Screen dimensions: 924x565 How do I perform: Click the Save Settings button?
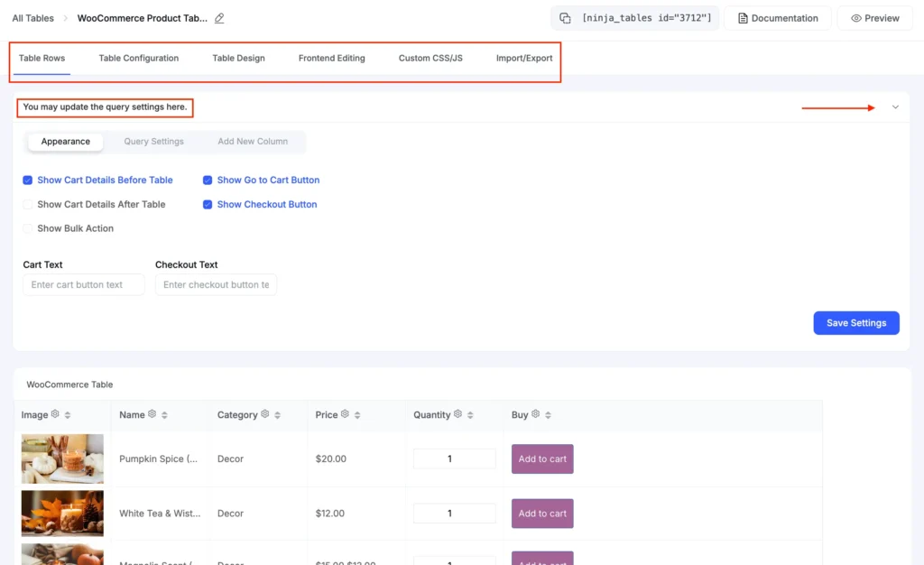[855, 323]
